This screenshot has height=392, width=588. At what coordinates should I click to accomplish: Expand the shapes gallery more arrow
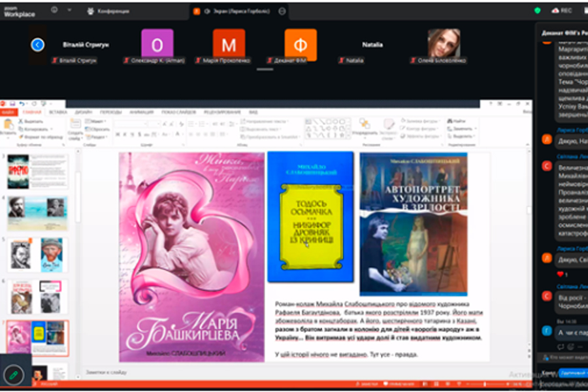[349, 136]
